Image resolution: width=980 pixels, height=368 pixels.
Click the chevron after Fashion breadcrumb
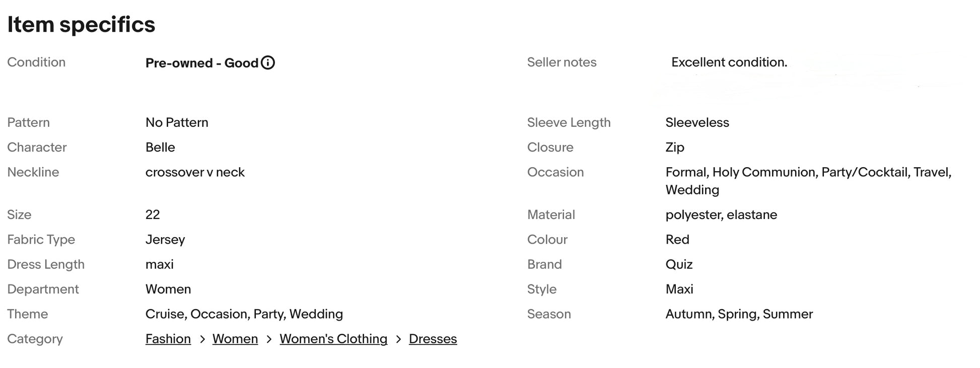click(202, 339)
